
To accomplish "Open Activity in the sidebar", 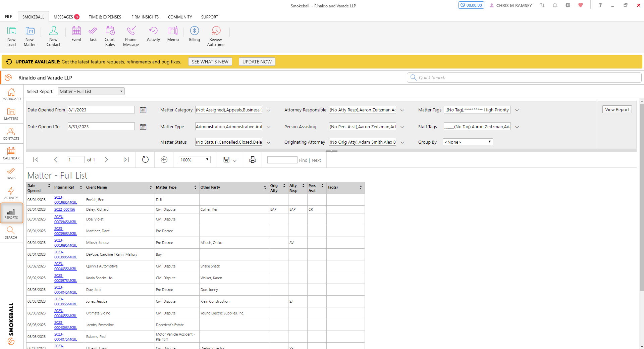I will click(x=11, y=193).
